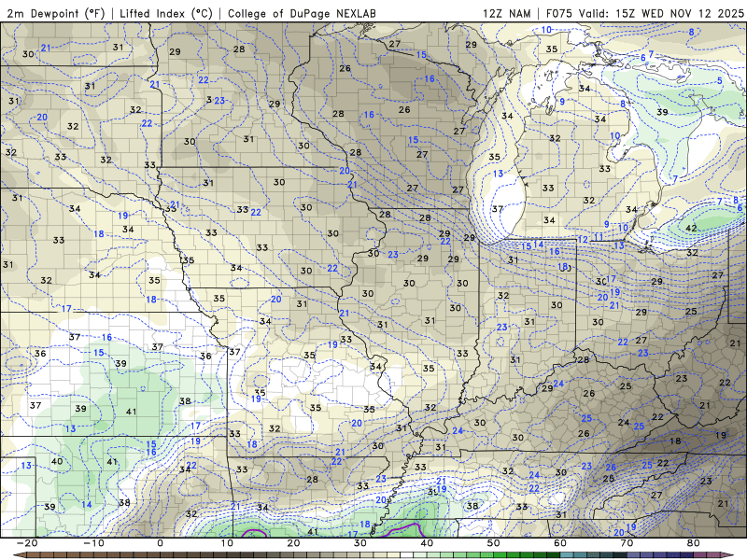Select the blue '26' lifted index contour label
The image size is (747, 560).
[x=611, y=468]
